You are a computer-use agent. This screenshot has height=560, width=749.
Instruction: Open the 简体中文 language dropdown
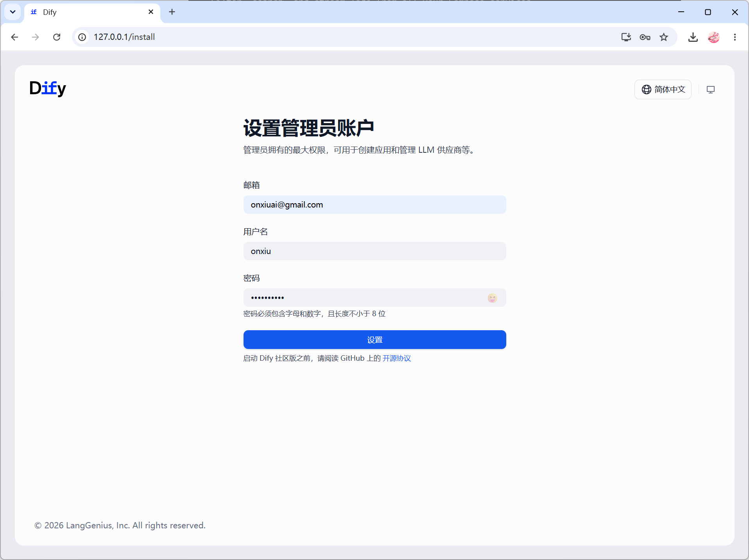(663, 89)
